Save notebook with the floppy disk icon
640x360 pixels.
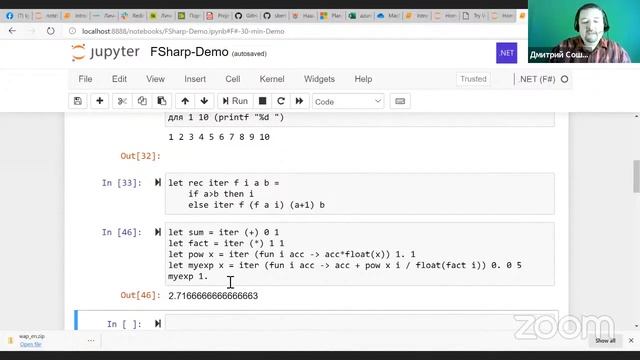78,101
